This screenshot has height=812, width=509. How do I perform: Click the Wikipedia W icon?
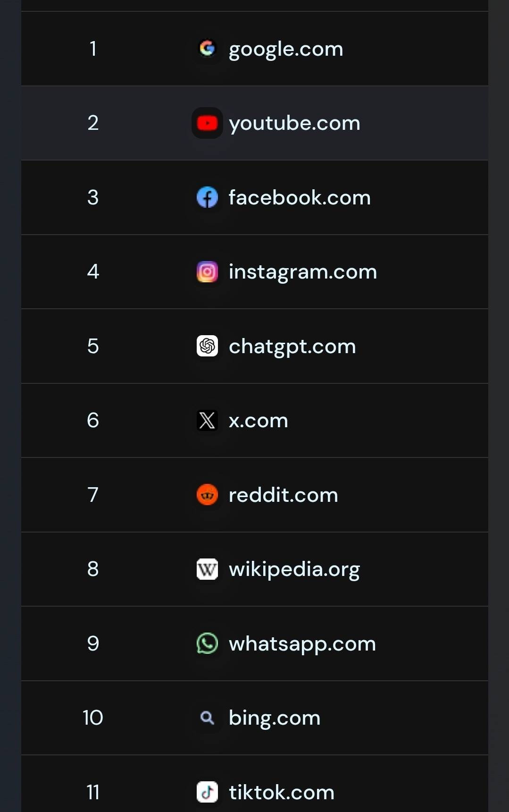pos(207,569)
